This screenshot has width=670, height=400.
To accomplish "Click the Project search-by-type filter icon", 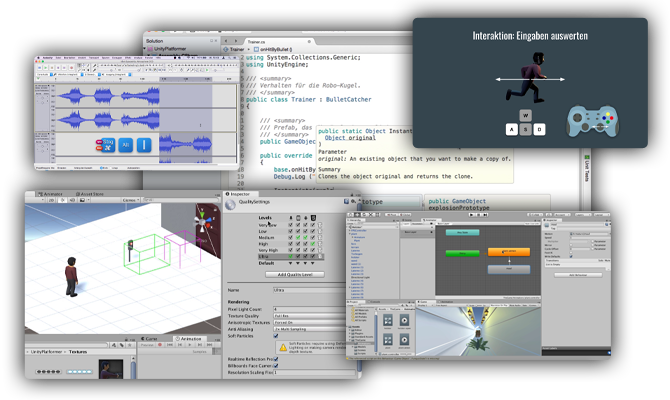I will [x=115, y=345].
